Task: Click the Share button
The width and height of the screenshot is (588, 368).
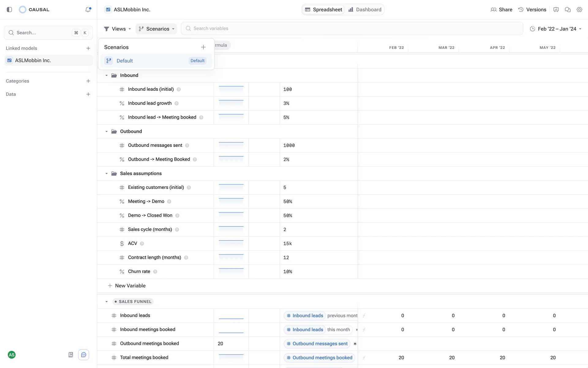Action: pos(501,10)
